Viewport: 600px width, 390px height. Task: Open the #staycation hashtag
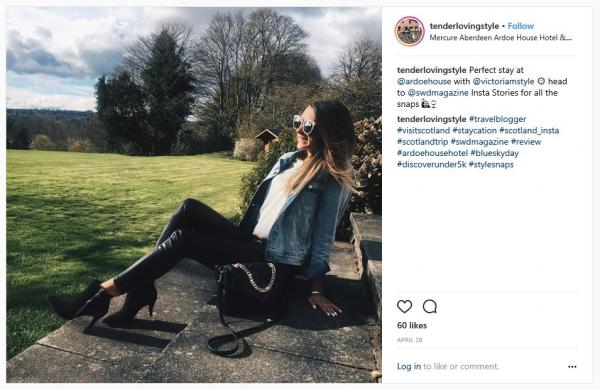474,131
